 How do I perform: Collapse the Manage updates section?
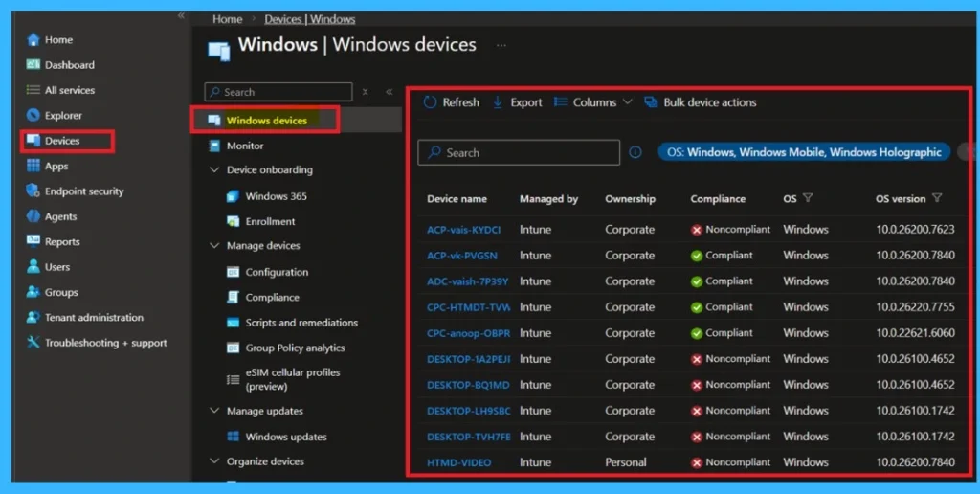pos(214,411)
